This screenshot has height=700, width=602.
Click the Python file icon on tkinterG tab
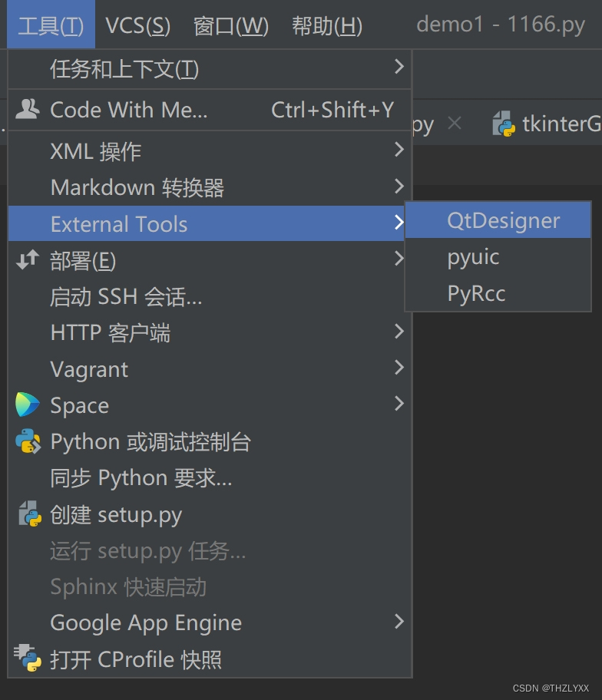click(504, 124)
